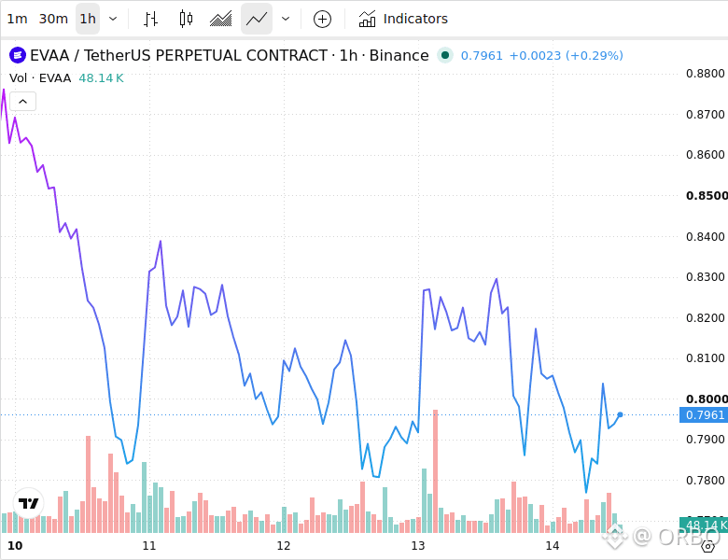The width and height of the screenshot is (728, 560).
Task: Select the Line chart style
Action: tap(257, 19)
